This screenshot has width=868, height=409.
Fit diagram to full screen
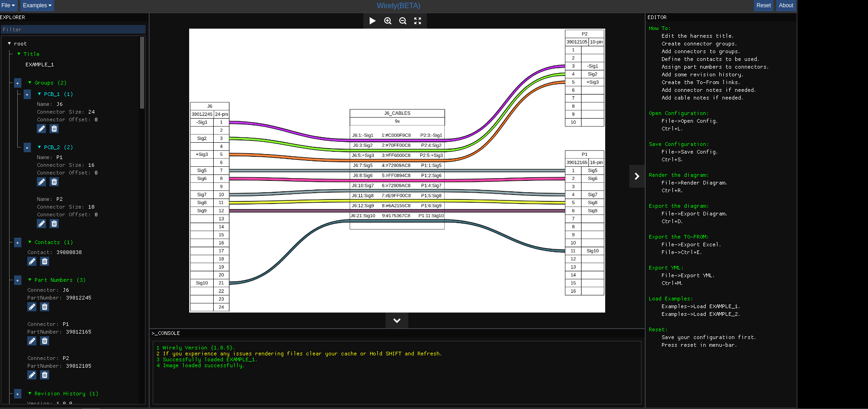tap(418, 21)
